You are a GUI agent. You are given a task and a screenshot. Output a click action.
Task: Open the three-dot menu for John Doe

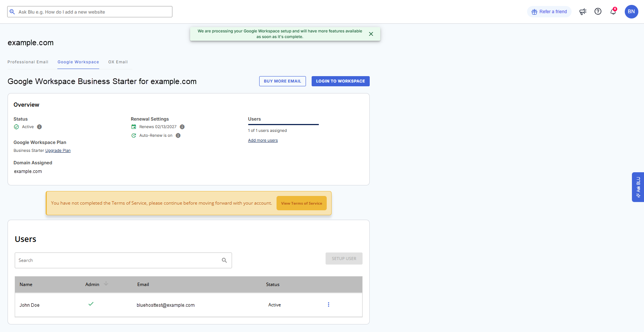pos(329,304)
